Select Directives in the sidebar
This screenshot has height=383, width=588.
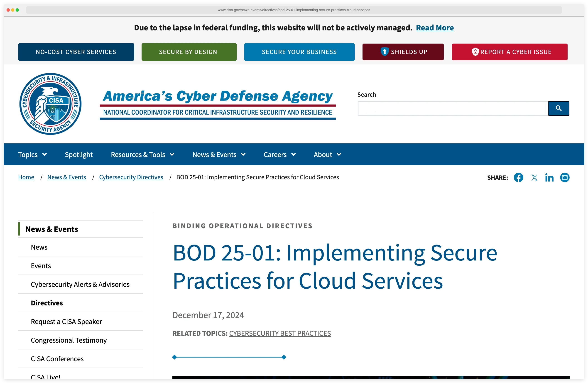47,303
